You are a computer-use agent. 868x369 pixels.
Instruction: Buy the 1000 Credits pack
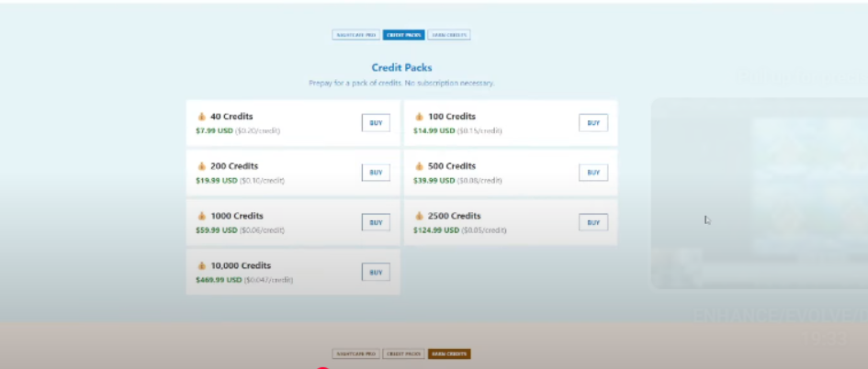[376, 222]
